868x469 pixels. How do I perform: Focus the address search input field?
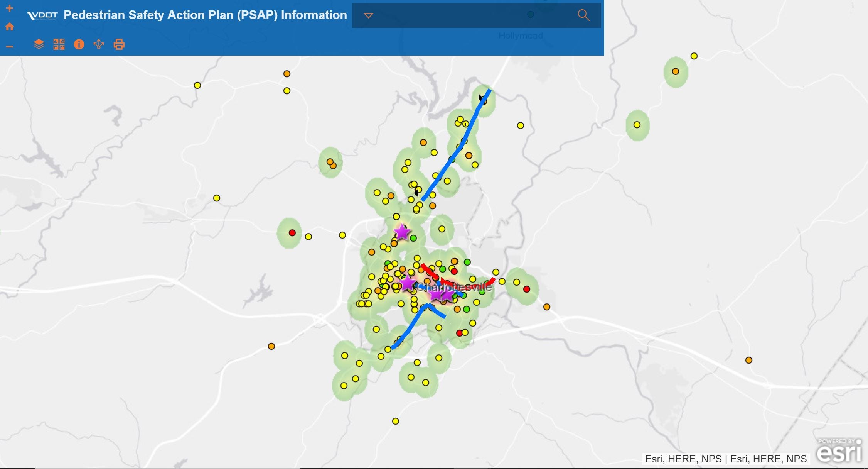474,15
